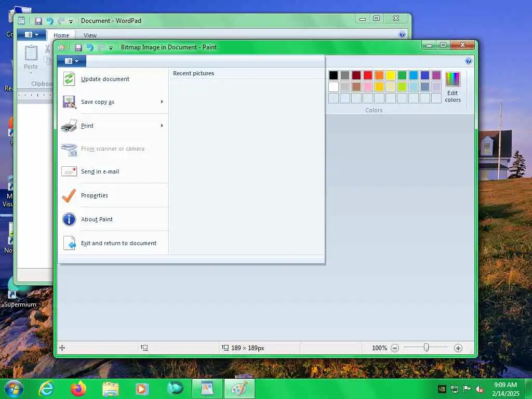Pick the white color swatch

(x=334, y=87)
